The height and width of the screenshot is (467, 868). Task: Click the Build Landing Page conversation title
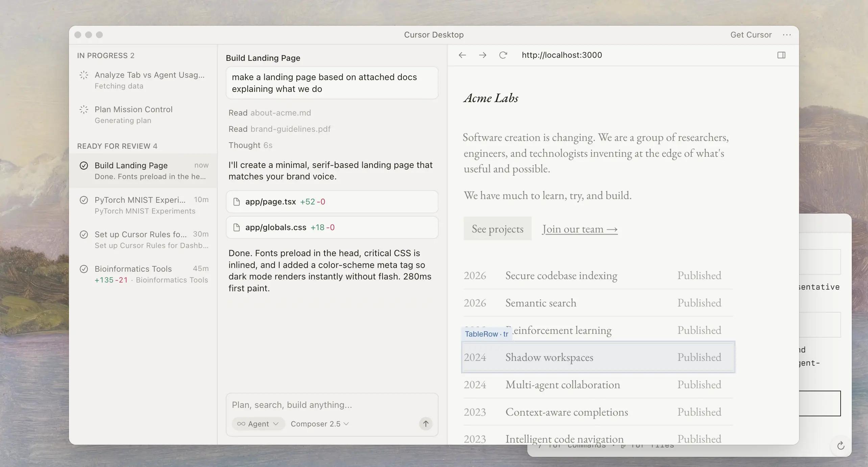(263, 58)
